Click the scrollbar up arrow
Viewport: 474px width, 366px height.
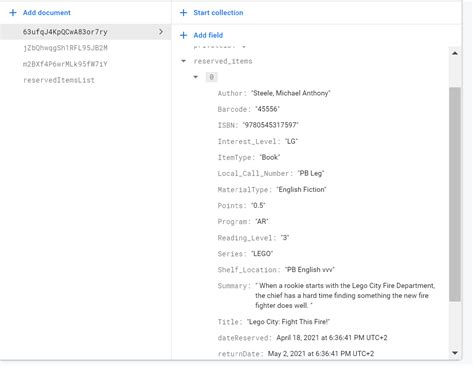click(x=455, y=53)
